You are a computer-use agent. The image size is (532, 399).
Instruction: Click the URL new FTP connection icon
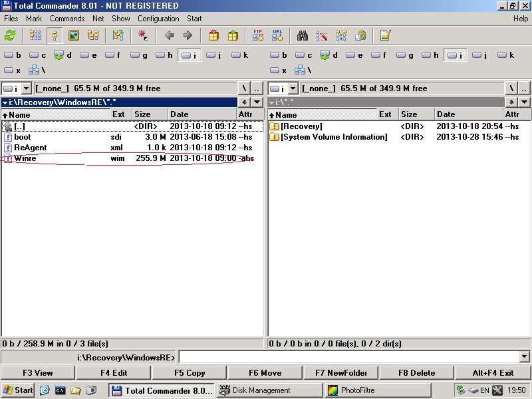click(277, 35)
